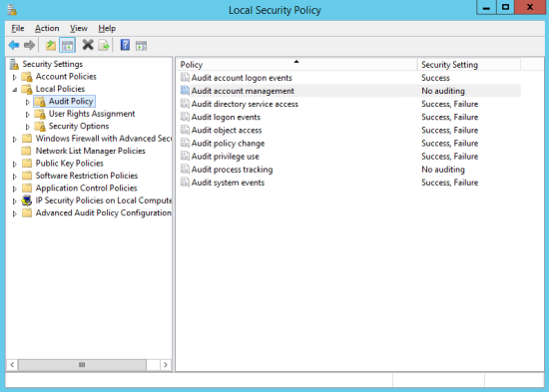Expand the Software Restriction Policies arrow

pyautogui.click(x=15, y=177)
